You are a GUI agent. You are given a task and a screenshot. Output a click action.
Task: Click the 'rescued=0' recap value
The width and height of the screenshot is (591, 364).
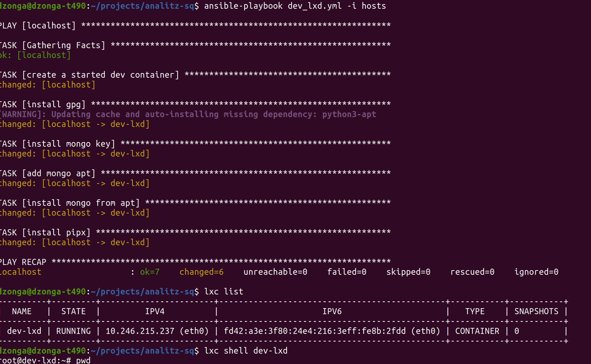[472, 272]
